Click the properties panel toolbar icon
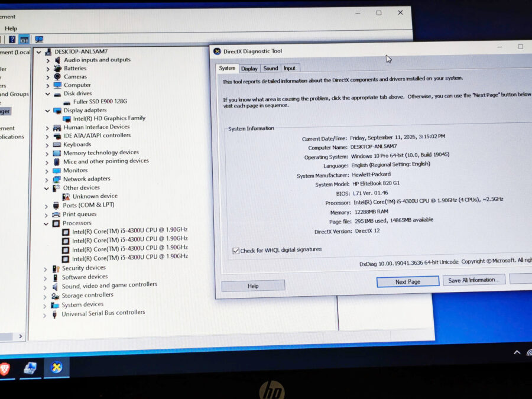 24,40
